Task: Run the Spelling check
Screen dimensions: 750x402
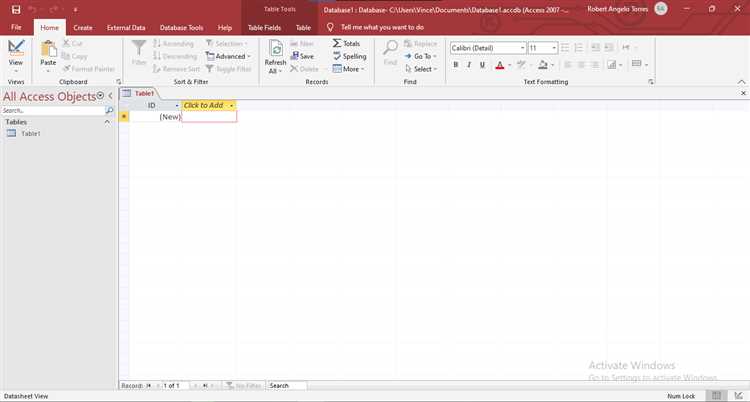Action: coord(350,56)
